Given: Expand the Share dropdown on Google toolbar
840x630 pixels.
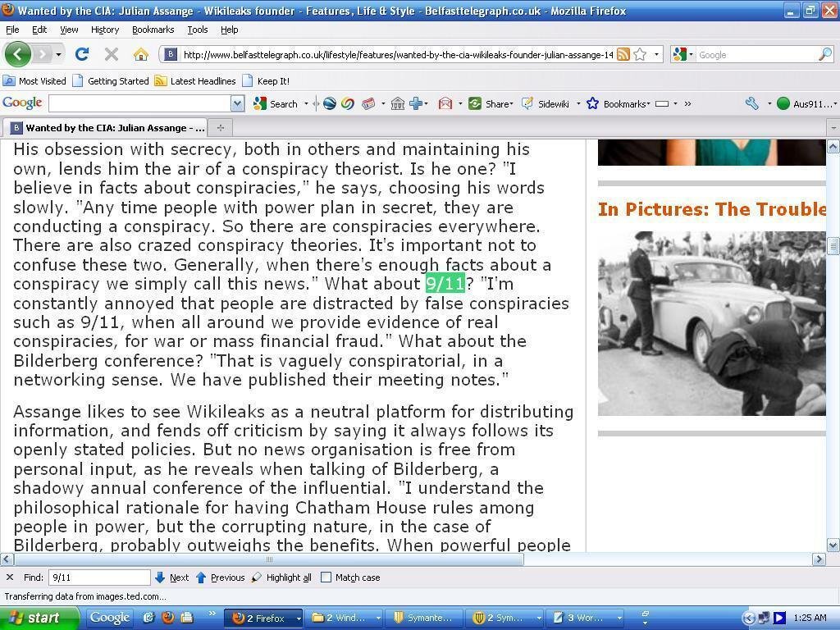Looking at the screenshot, I should click(x=512, y=103).
